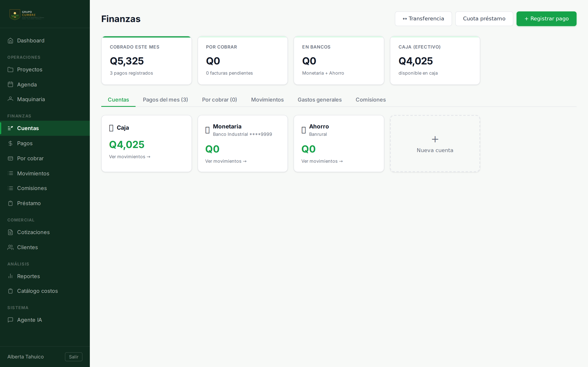Open Agenda via its calendar icon

point(10,84)
